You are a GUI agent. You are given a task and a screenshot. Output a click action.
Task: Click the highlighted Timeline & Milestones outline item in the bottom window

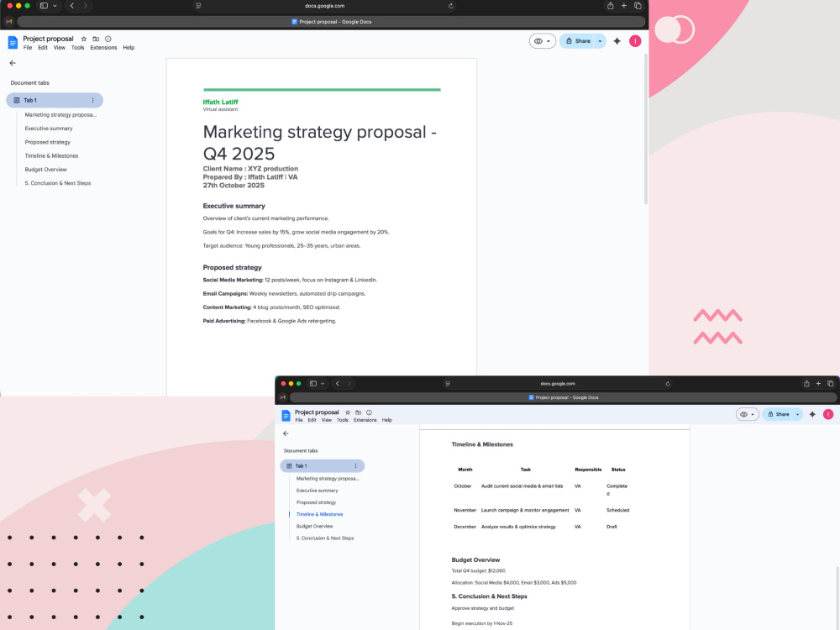pyautogui.click(x=320, y=514)
